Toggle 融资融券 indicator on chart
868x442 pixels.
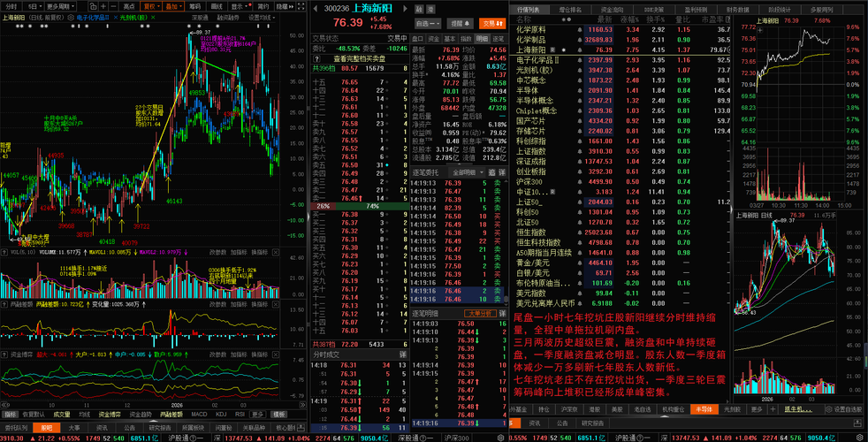[228, 18]
